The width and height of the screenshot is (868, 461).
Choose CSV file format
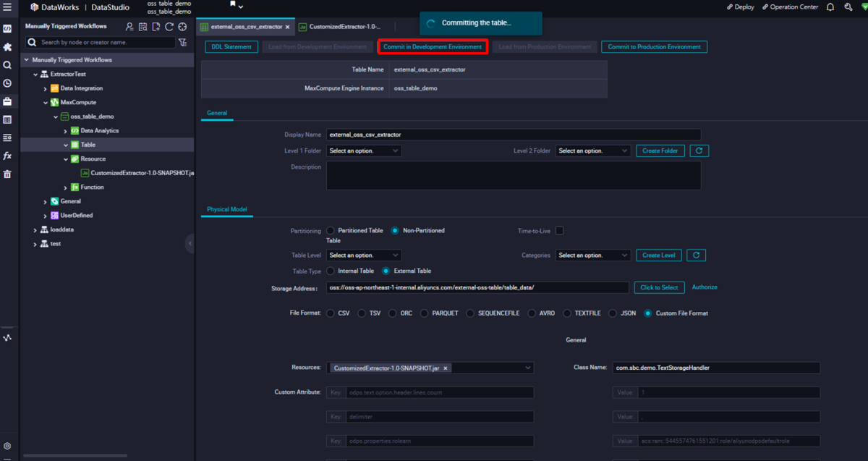[331, 313]
